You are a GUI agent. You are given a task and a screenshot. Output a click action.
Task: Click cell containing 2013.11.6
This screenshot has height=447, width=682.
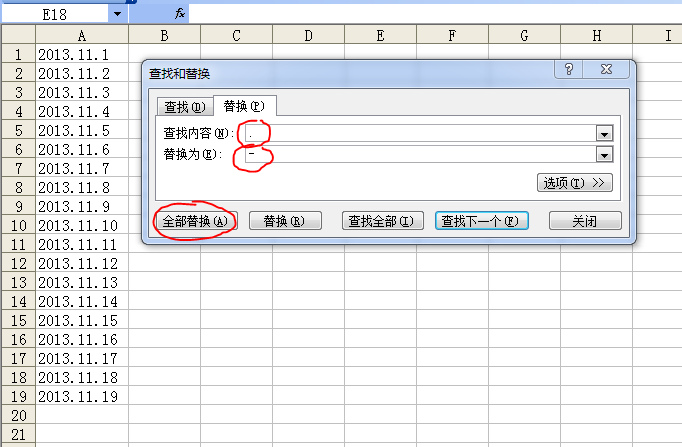82,149
